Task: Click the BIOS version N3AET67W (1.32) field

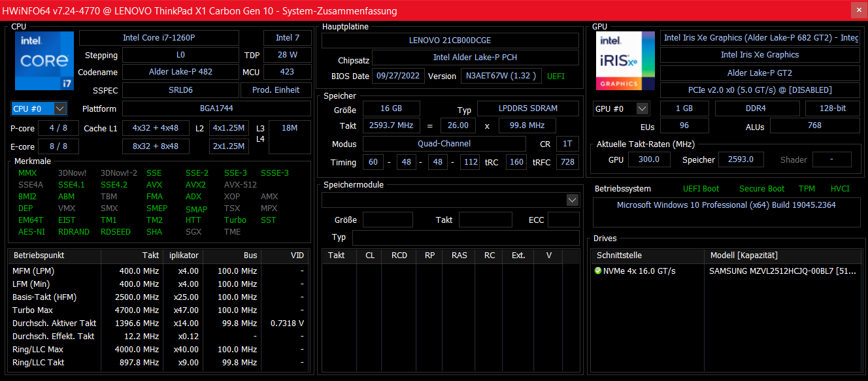Action: point(501,76)
